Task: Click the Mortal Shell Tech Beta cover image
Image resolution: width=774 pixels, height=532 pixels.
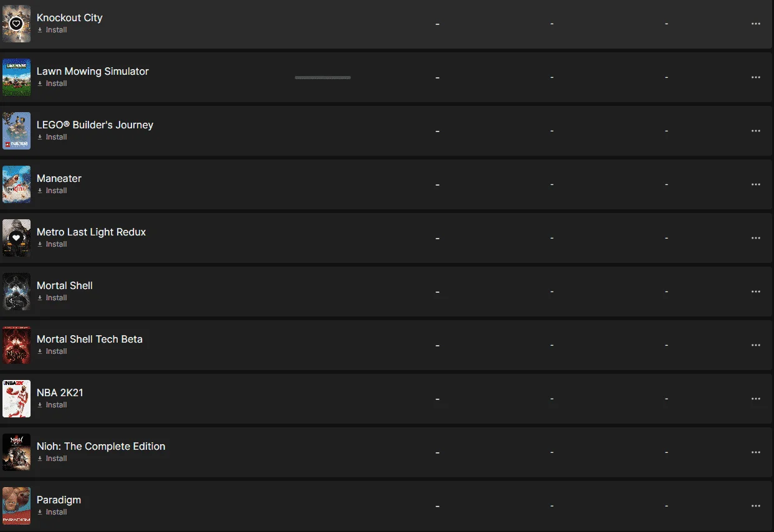Action: (16, 345)
